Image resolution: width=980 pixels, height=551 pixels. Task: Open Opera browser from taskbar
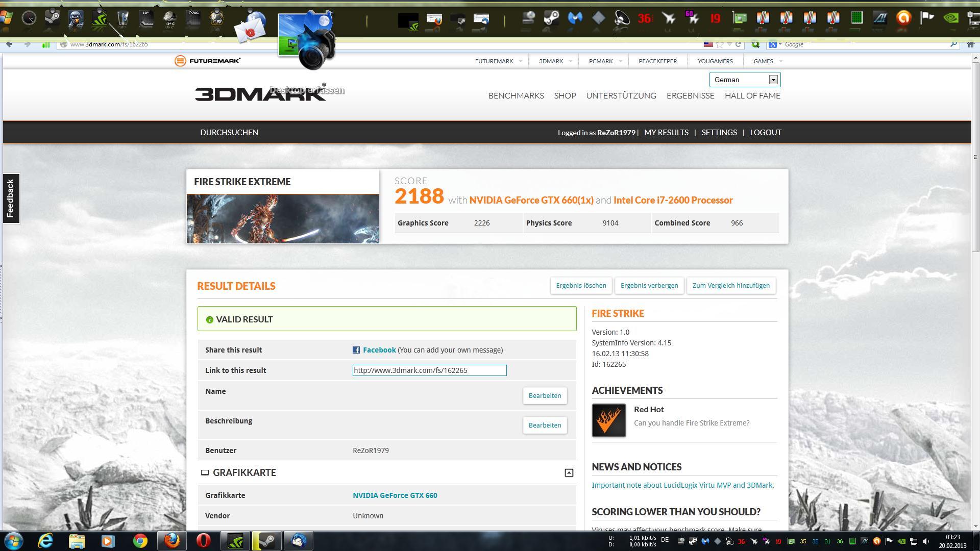point(203,541)
